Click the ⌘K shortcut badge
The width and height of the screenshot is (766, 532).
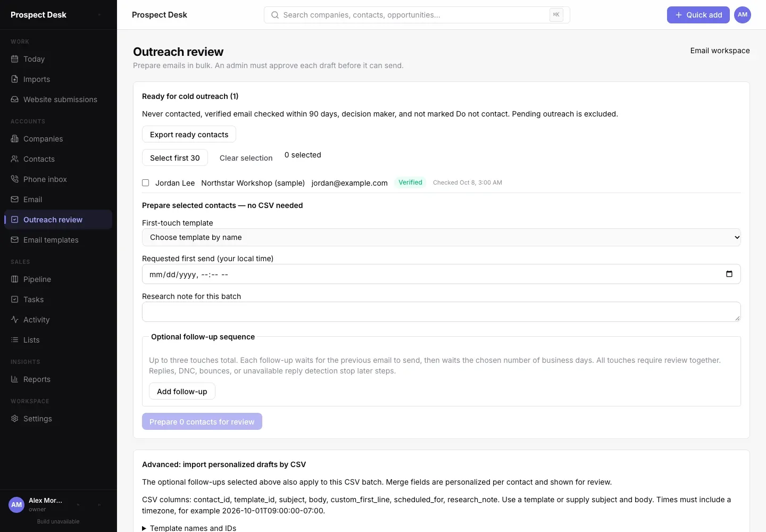pos(556,15)
